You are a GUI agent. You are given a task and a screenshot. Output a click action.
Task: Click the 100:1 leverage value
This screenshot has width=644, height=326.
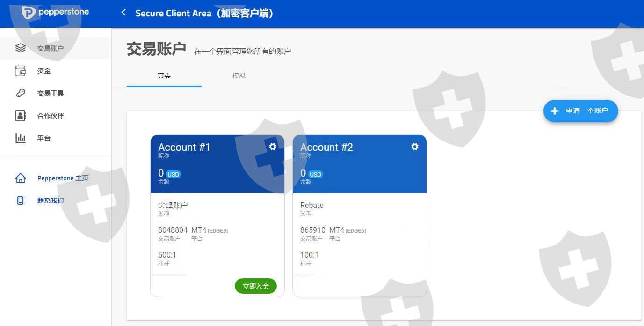(x=309, y=255)
